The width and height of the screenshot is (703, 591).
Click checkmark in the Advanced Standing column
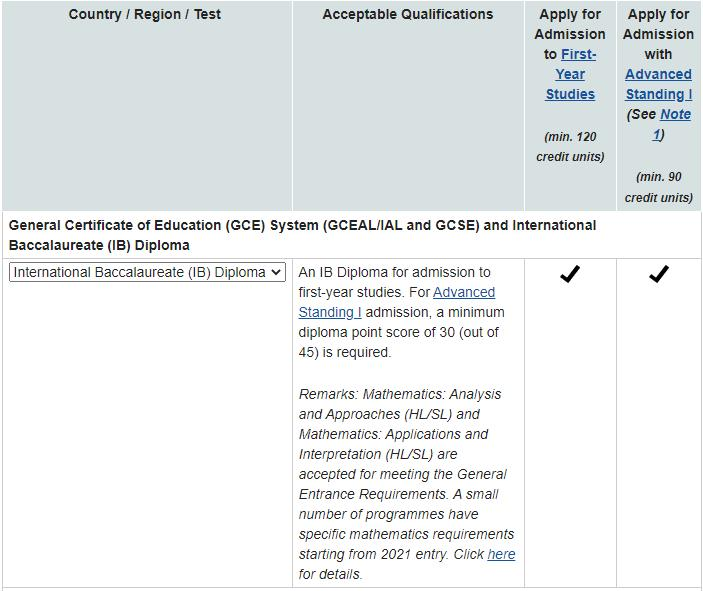(x=658, y=274)
